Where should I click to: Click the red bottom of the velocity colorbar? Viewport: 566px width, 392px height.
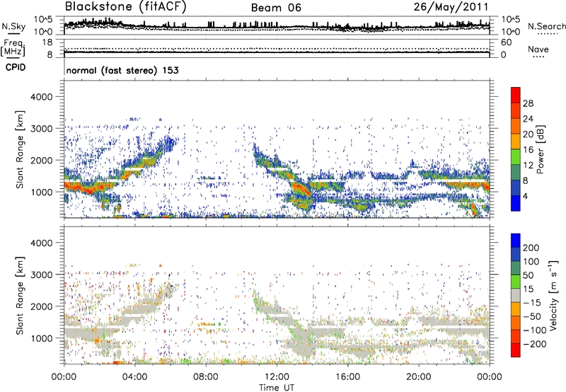516,350
